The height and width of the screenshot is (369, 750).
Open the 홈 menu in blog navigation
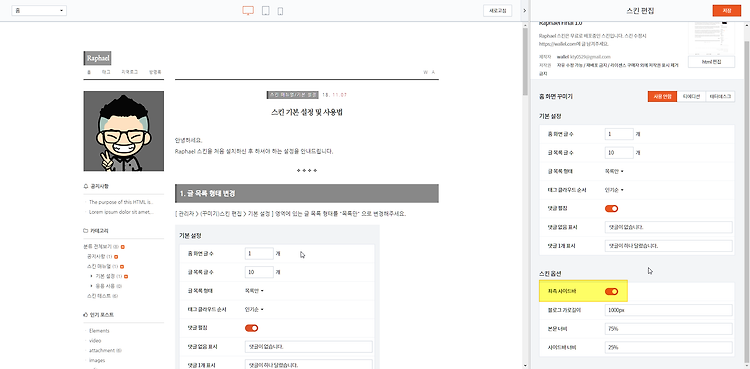[88, 72]
